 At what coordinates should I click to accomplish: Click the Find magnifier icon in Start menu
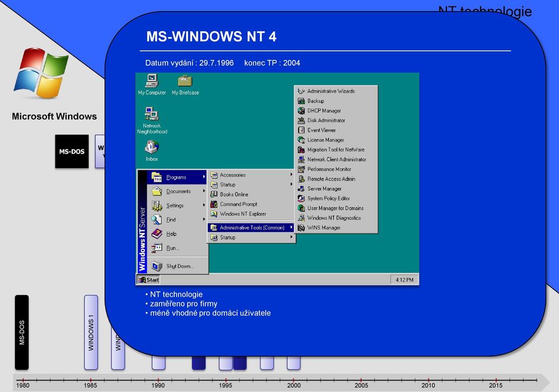pyautogui.click(x=157, y=220)
